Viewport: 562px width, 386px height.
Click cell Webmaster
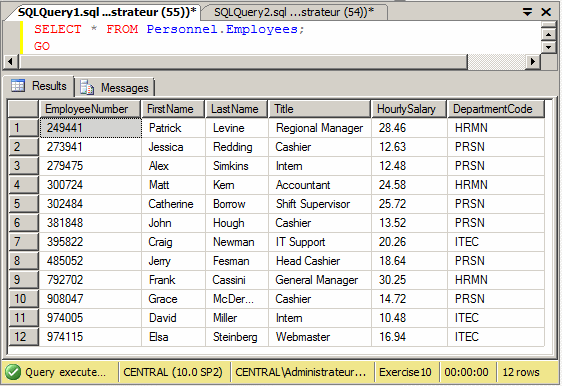coord(320,337)
